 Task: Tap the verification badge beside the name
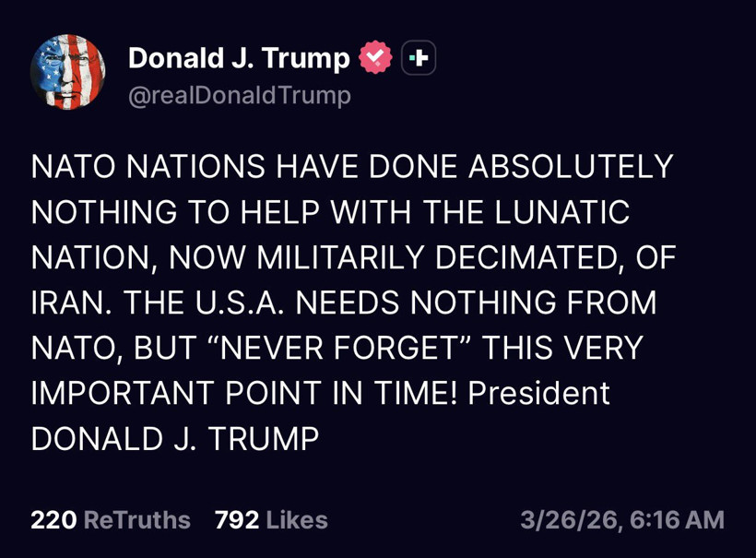pyautogui.click(x=375, y=56)
